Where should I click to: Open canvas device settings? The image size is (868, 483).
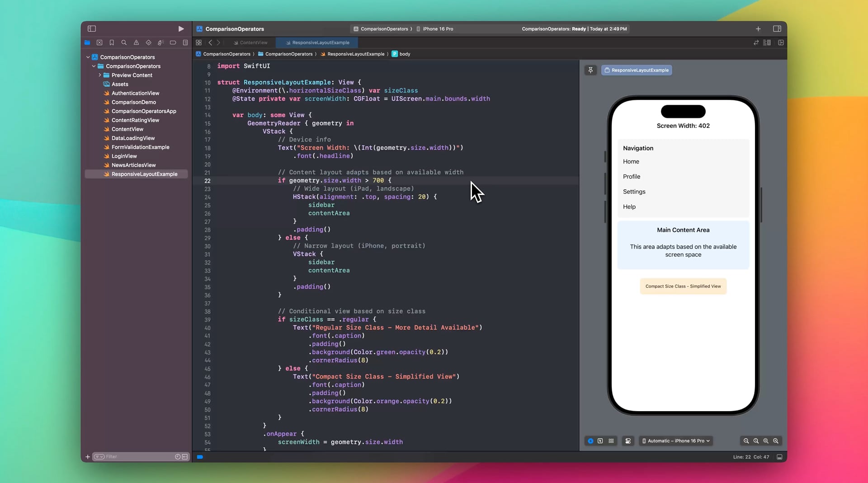point(628,441)
